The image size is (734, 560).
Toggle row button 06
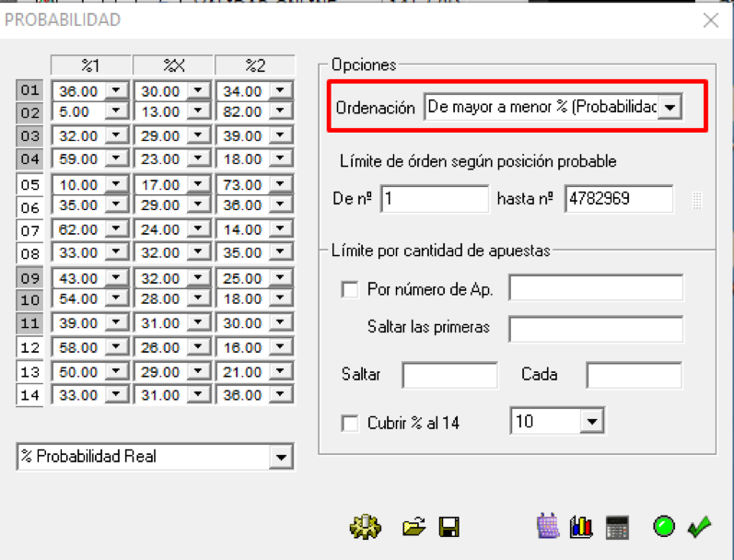click(x=29, y=207)
